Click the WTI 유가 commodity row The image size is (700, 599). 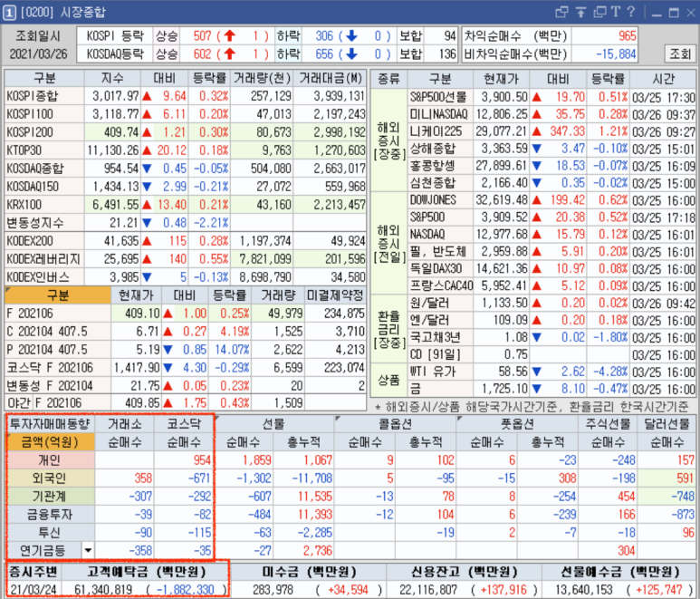tap(552, 372)
